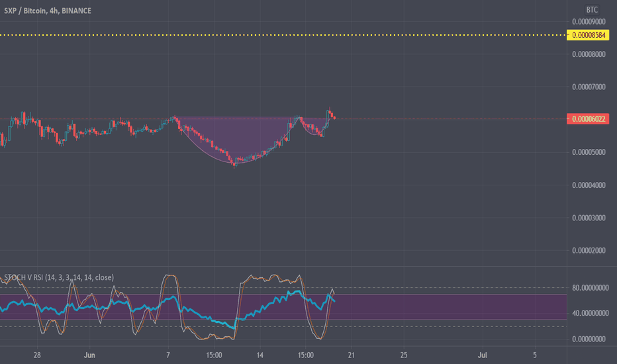Image resolution: width=617 pixels, height=364 pixels.
Task: Click the 28 date label on time axis
Action: (x=37, y=355)
